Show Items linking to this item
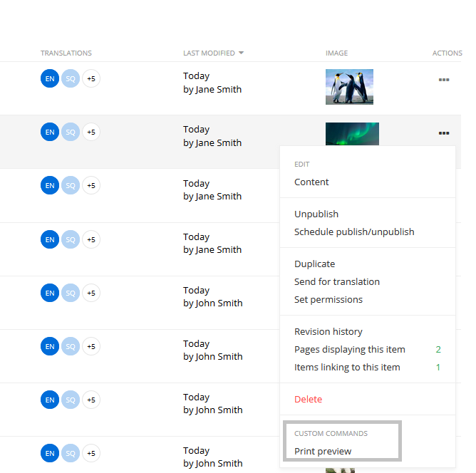476x473 pixels. point(347,368)
